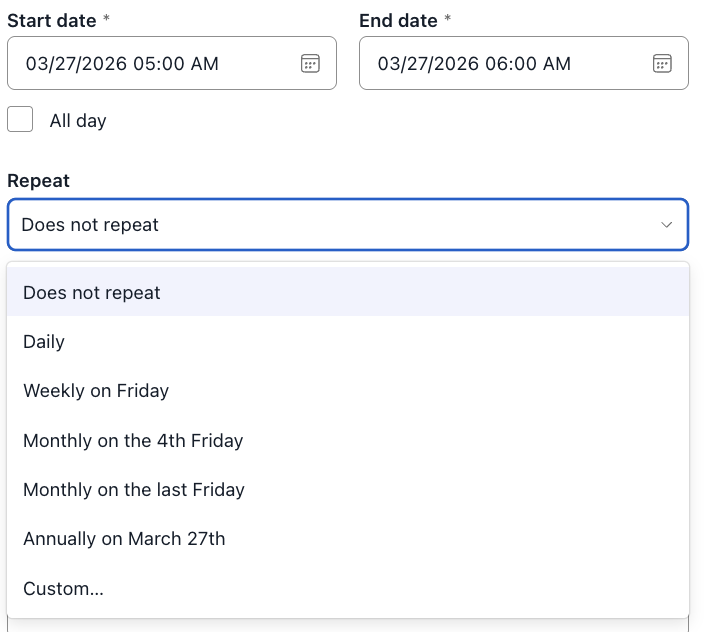Open the Custom... repeat option

coord(63,589)
